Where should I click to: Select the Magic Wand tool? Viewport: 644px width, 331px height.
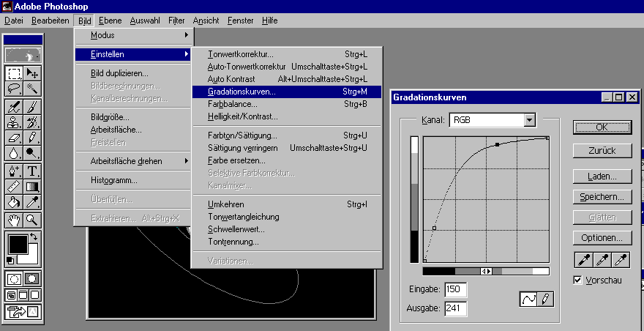[x=33, y=89]
